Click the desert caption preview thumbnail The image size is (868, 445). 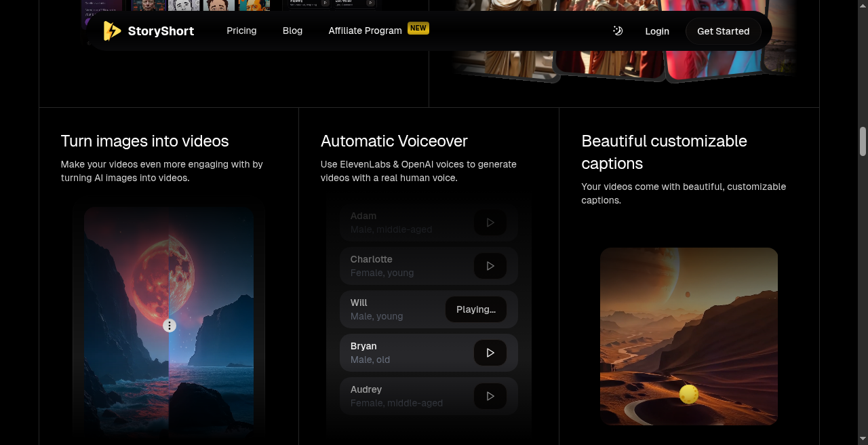689,336
